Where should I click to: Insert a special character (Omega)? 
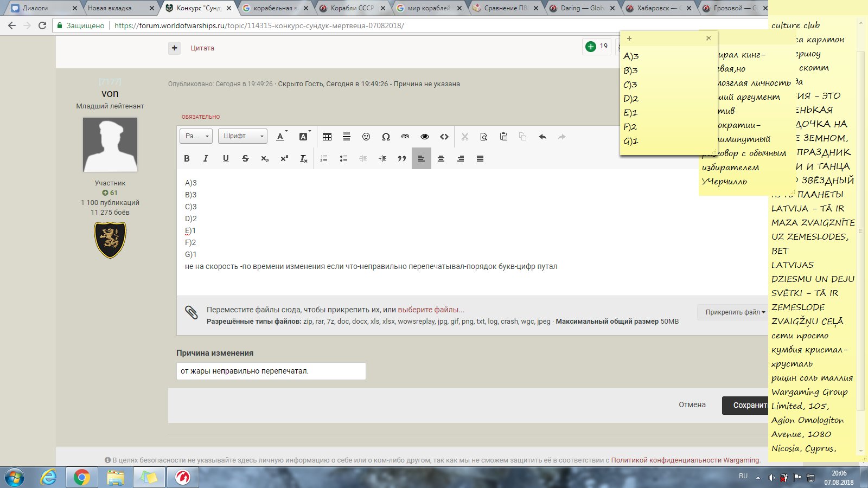pos(386,137)
